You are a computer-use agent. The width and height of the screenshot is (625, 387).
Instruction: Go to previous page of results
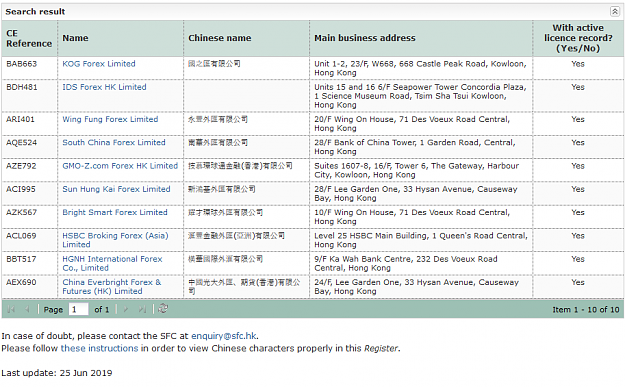tap(27, 309)
